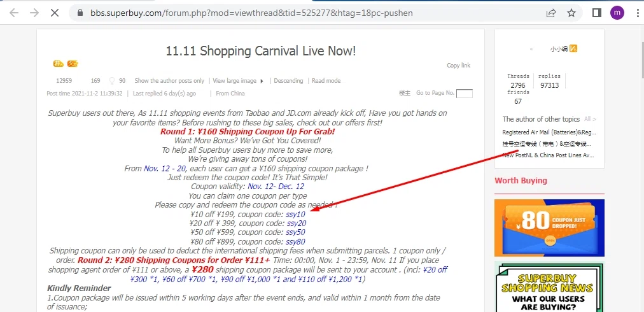The width and height of the screenshot is (644, 312).
Task: Click the lightbulb icon beside 90
Action: (112, 81)
